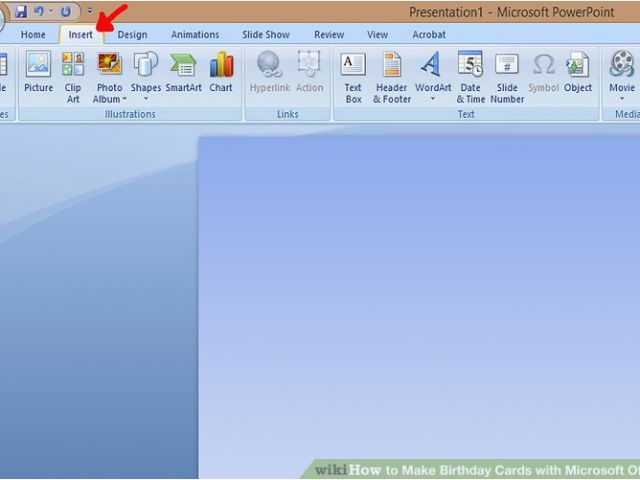Select the Insert tab
Image resolution: width=640 pixels, height=480 pixels.
tap(80, 35)
